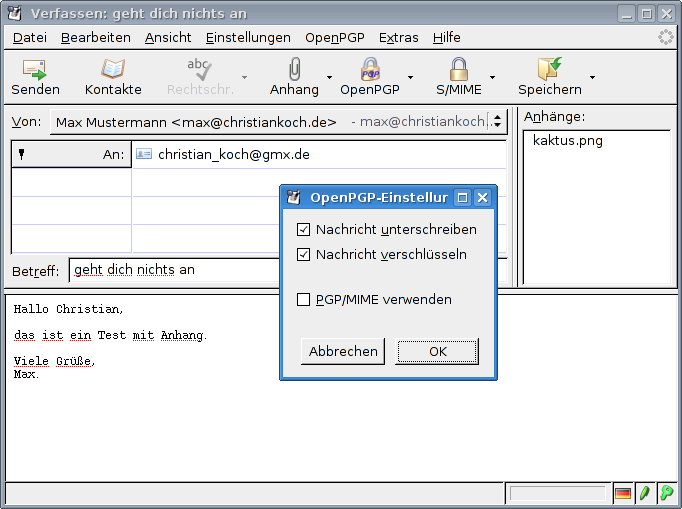
Task: Open the Anhang dropdown arrow
Action: tap(329, 77)
